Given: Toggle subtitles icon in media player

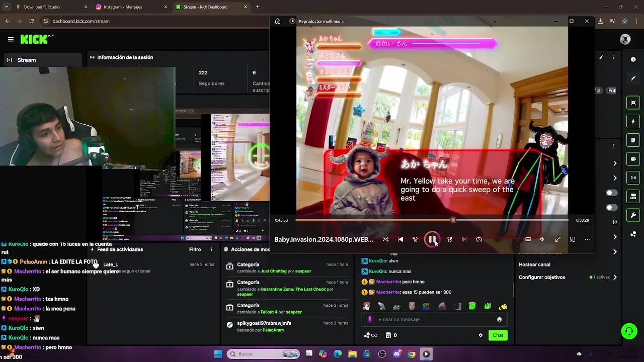Looking at the screenshot, I should (x=528, y=239).
